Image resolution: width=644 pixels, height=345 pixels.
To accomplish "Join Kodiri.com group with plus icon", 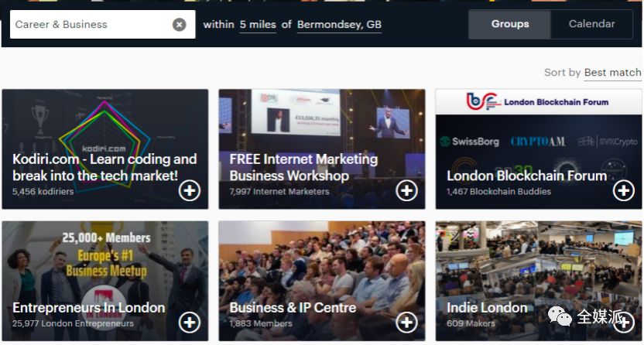I will tap(190, 191).
